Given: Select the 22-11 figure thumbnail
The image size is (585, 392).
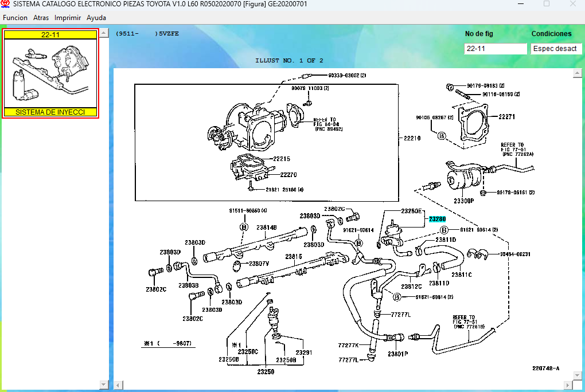Looking at the screenshot, I should click(x=50, y=74).
